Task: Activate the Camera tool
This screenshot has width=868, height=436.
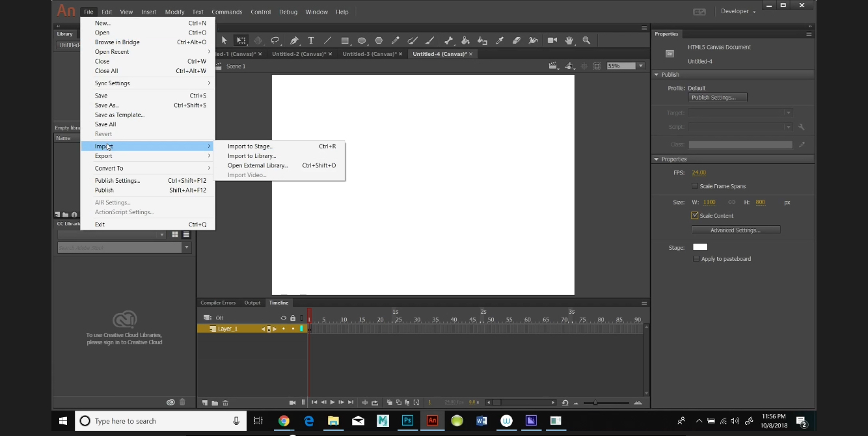Action: [x=552, y=40]
